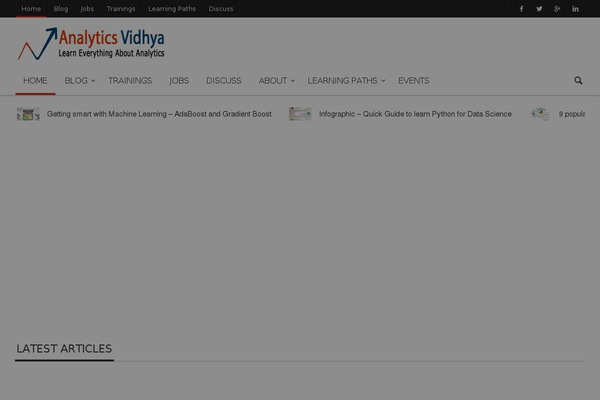Image resolution: width=600 pixels, height=400 pixels.
Task: Select Trainings in the top black bar
Action: 121,8
